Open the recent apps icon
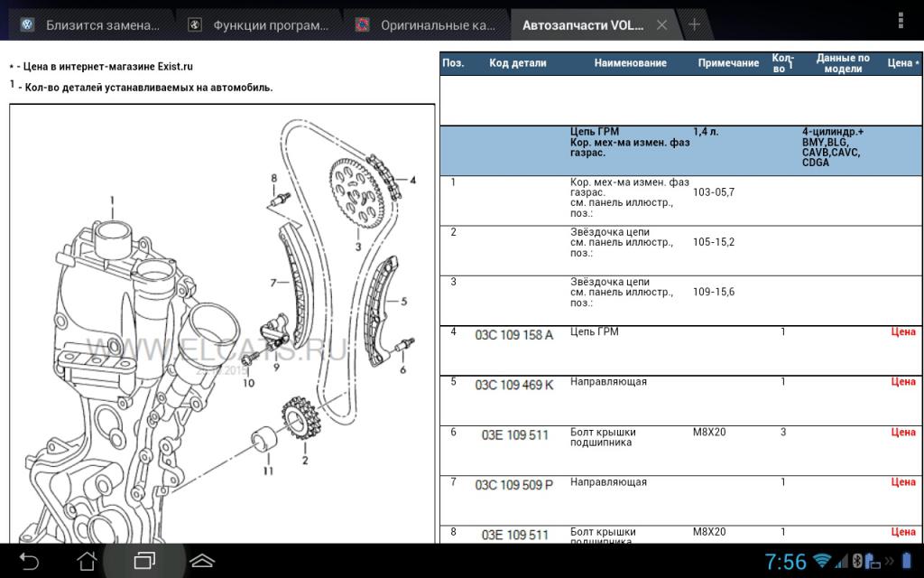Image resolution: width=924 pixels, height=578 pixels. (144, 560)
